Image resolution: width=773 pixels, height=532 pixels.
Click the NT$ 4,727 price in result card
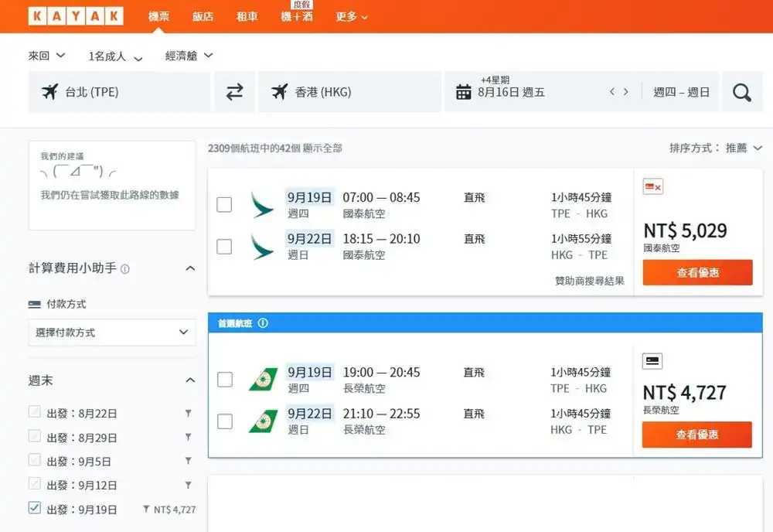[x=685, y=393]
